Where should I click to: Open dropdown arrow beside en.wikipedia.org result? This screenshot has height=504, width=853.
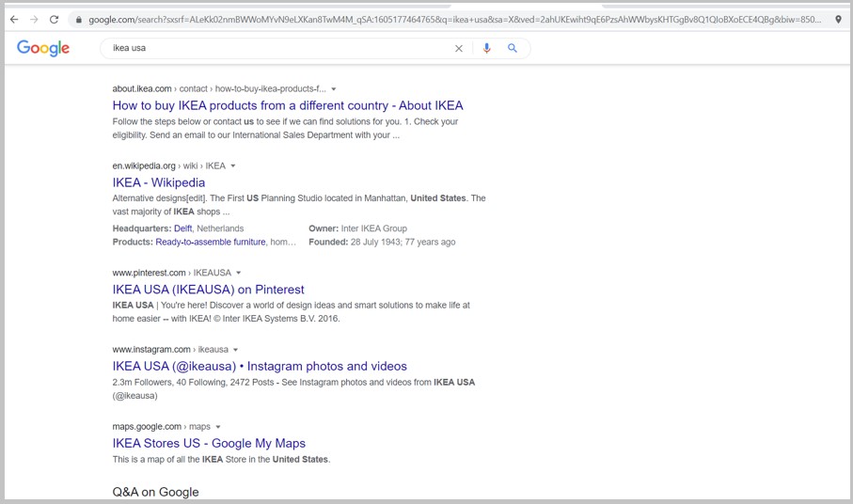[233, 165]
